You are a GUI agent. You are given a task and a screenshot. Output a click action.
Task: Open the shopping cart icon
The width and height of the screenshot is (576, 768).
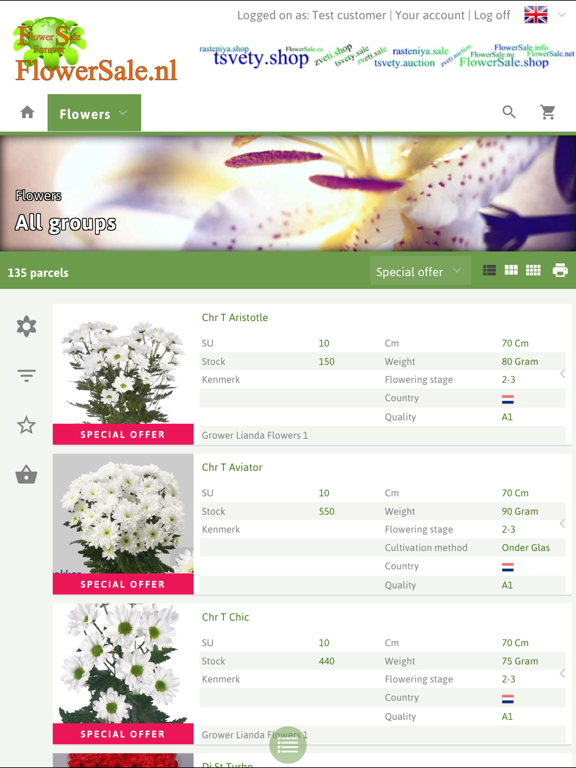click(548, 112)
